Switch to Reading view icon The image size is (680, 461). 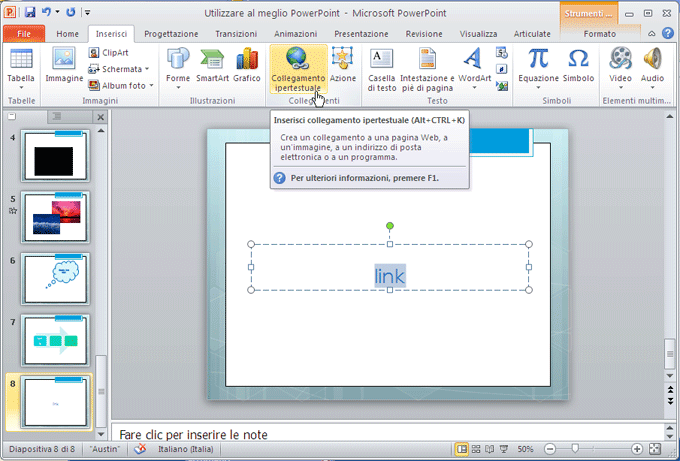pos(490,449)
